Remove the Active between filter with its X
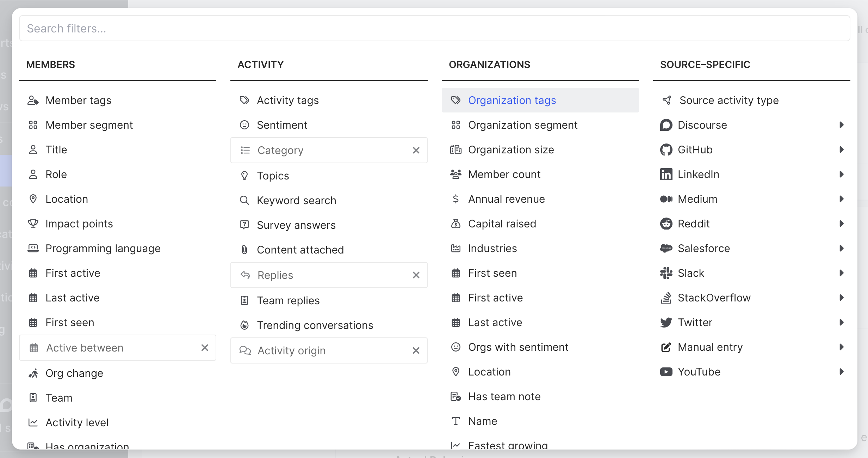Image resolution: width=868 pixels, height=458 pixels. tap(205, 348)
